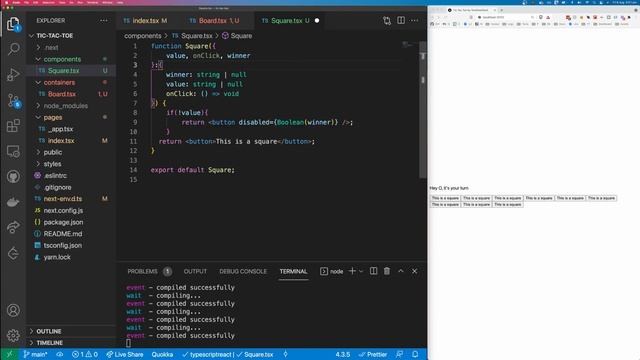Open the terminal launch profile dropdown arrow
Image resolution: width=640 pixels, height=360 pixels.
(x=361, y=271)
